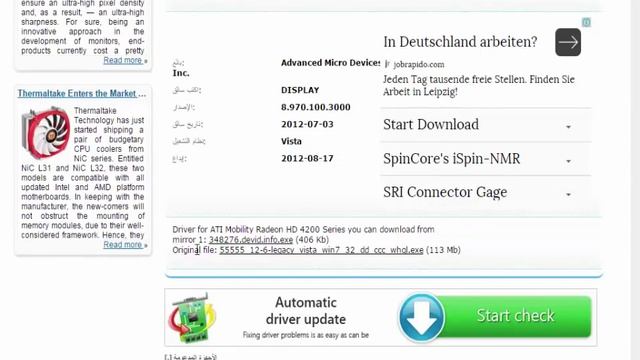Open 'Read more' under the ultra-high pixel density article
Viewport: 640px width, 360px height.
(123, 60)
